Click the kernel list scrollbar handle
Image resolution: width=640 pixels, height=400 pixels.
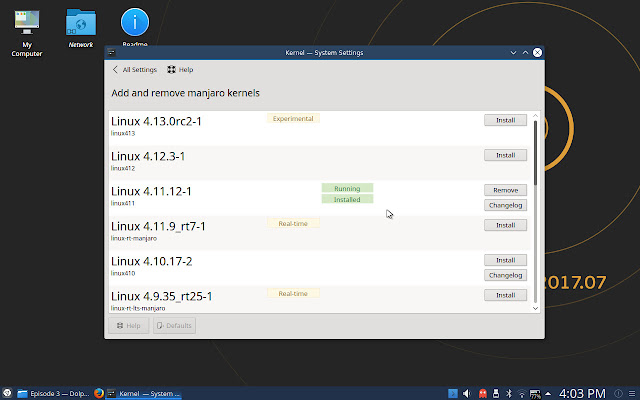point(536,152)
